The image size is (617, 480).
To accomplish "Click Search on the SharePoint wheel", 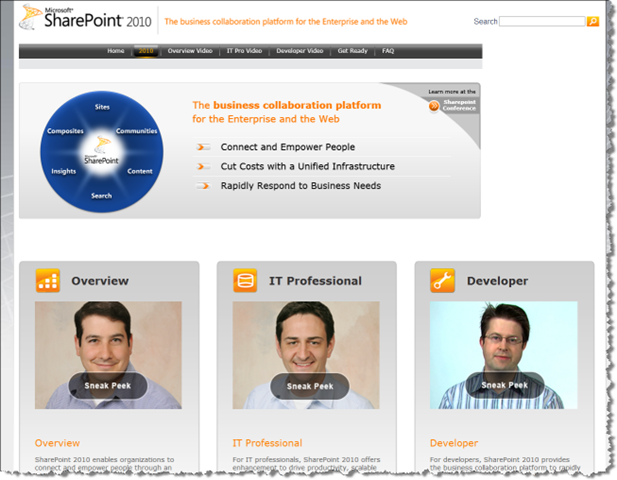I will pyautogui.click(x=102, y=196).
